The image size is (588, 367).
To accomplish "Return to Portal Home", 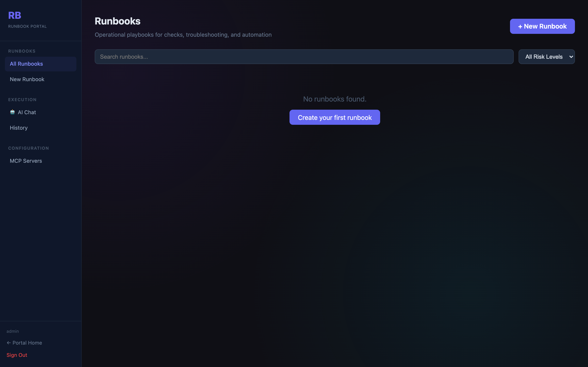I will tap(27, 343).
